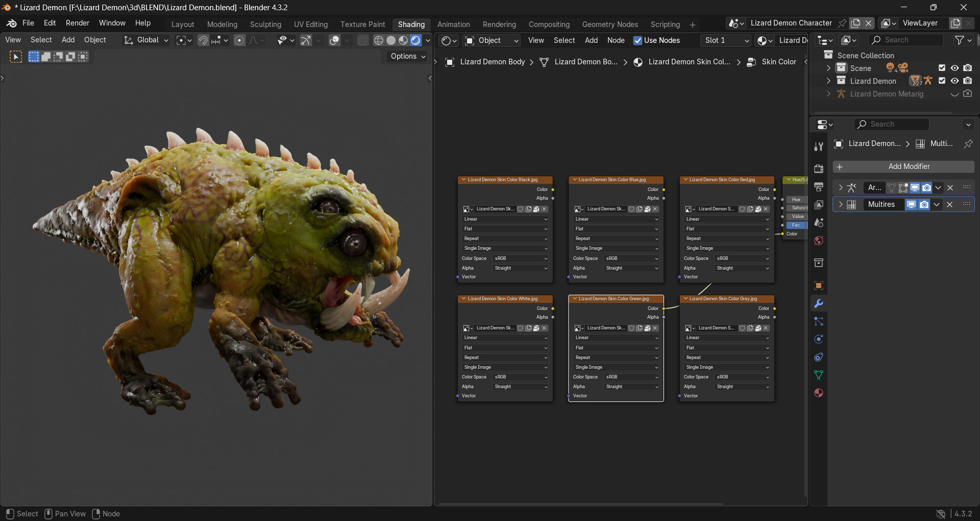Switch to Wireframe viewport shading
980x521 pixels.
click(x=379, y=40)
